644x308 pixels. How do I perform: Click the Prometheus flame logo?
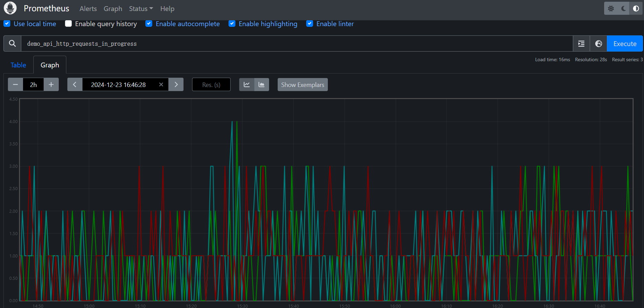[10, 8]
